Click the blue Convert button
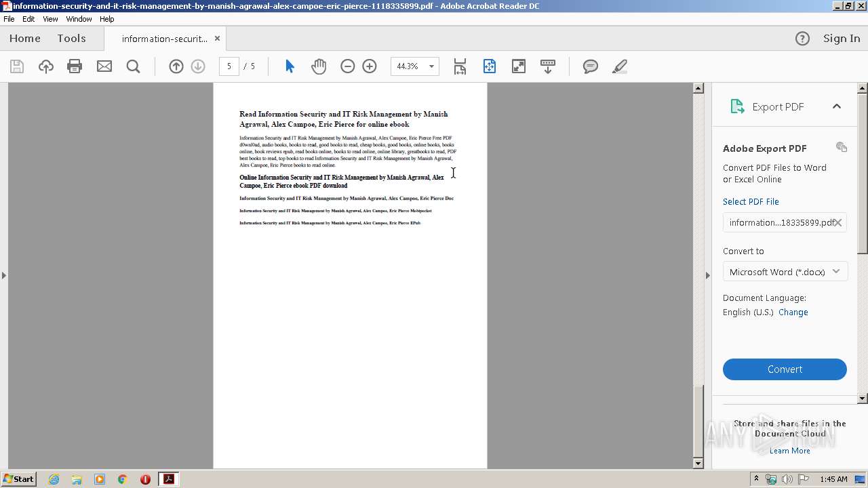 [x=785, y=369]
